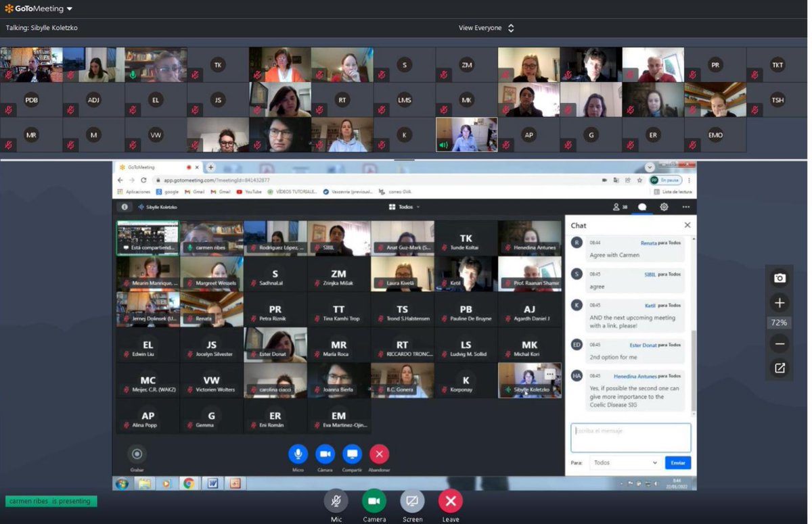The image size is (812, 524).
Task: Open the VÍDEOS TUTORIALE... bookmark
Action: pos(292,191)
